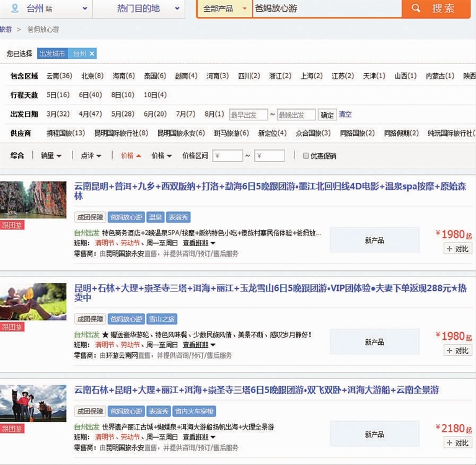Click the magnifier search icon
The image size is (476, 465).
point(416,9)
